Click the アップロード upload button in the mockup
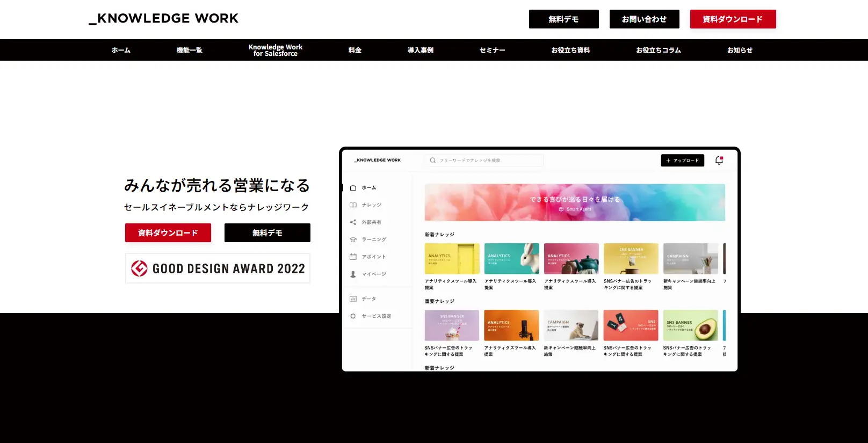868x443 pixels. point(682,160)
